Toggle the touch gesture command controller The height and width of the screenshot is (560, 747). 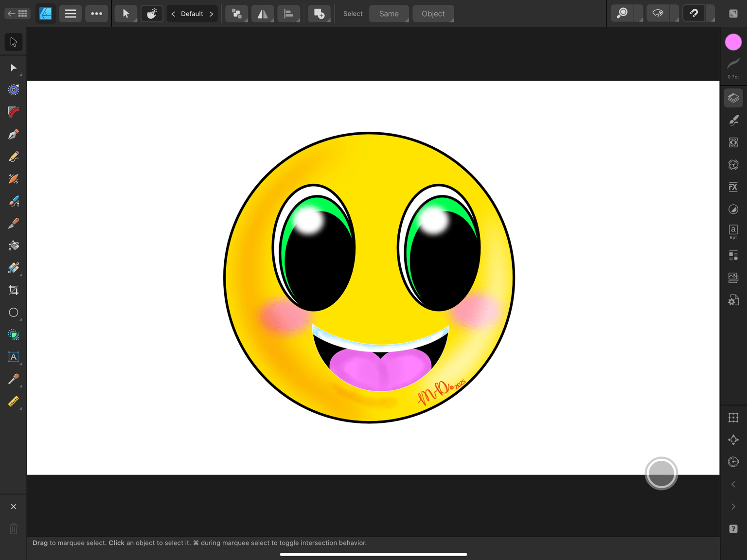click(152, 14)
